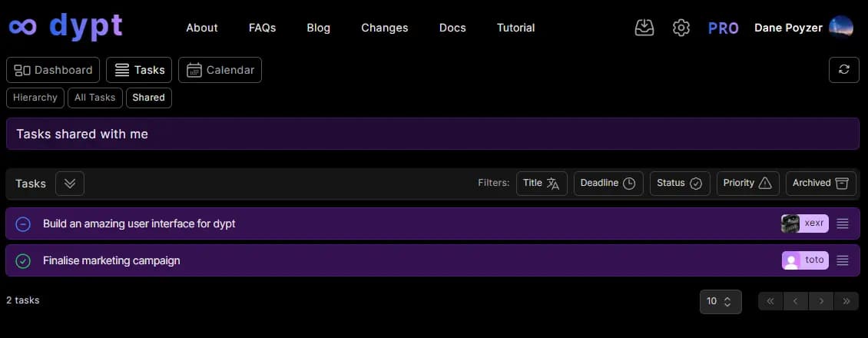Filter tasks by Status

pyautogui.click(x=680, y=183)
